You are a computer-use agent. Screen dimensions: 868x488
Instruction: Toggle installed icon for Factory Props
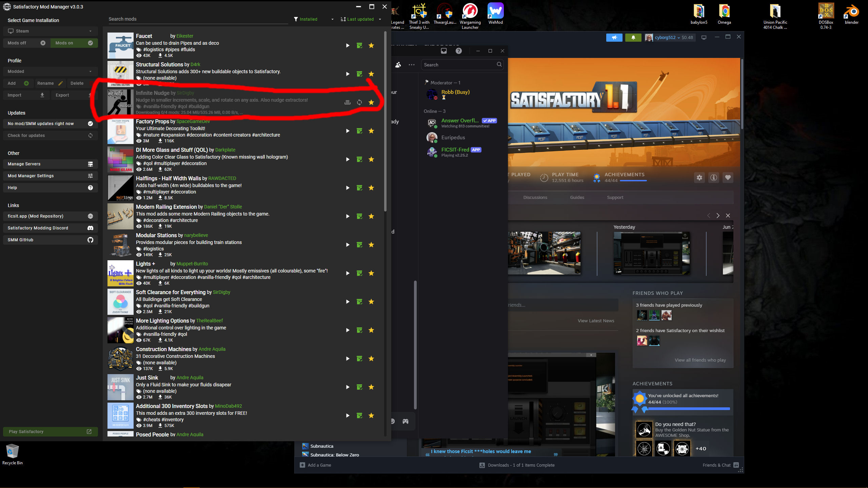(x=359, y=131)
